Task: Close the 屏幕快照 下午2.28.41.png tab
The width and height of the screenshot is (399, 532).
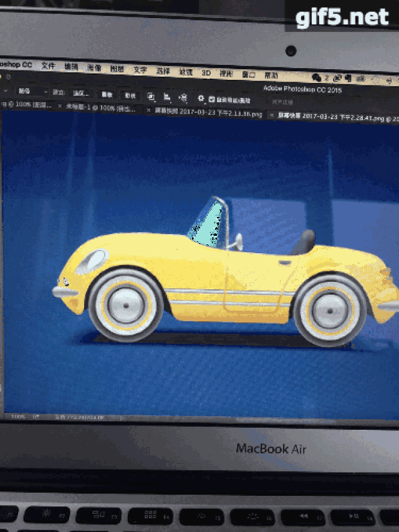Action: click(x=271, y=115)
